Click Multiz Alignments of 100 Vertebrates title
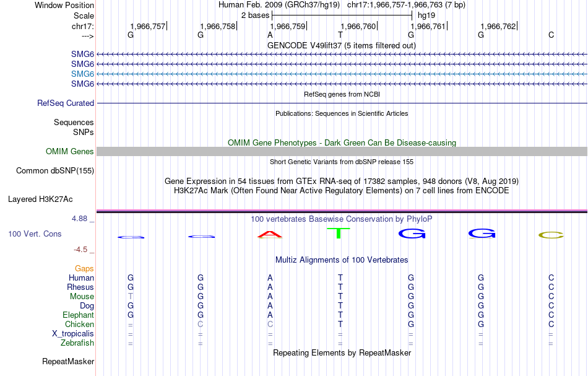This screenshot has width=588, height=376. tap(342, 260)
